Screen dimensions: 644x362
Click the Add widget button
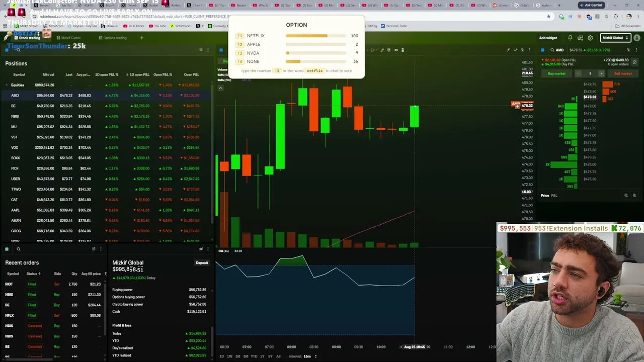(x=548, y=38)
